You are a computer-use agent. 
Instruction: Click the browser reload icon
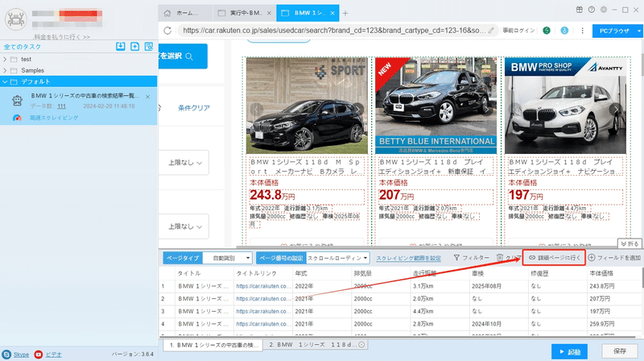point(167,31)
